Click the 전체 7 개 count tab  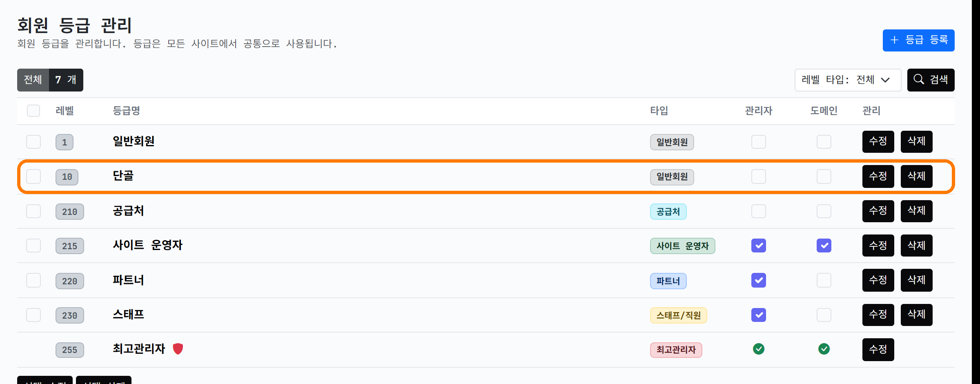(50, 80)
